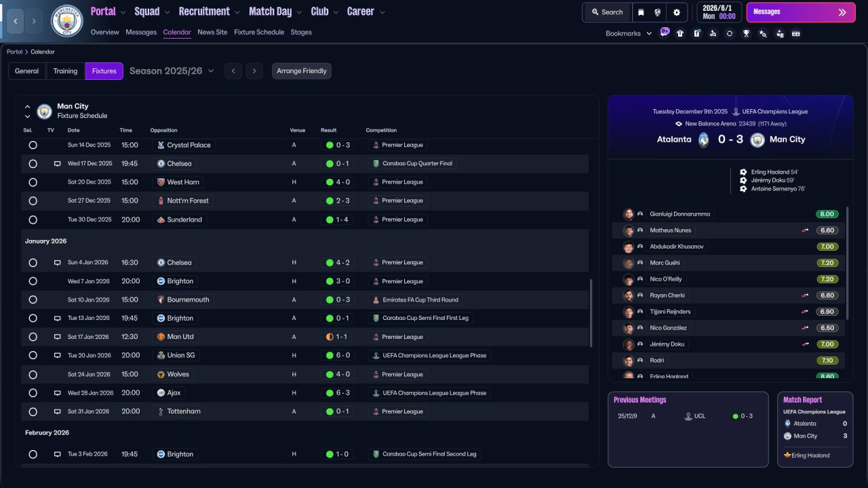
Task: Open the bookmark icon next to Search
Action: pyautogui.click(x=641, y=12)
